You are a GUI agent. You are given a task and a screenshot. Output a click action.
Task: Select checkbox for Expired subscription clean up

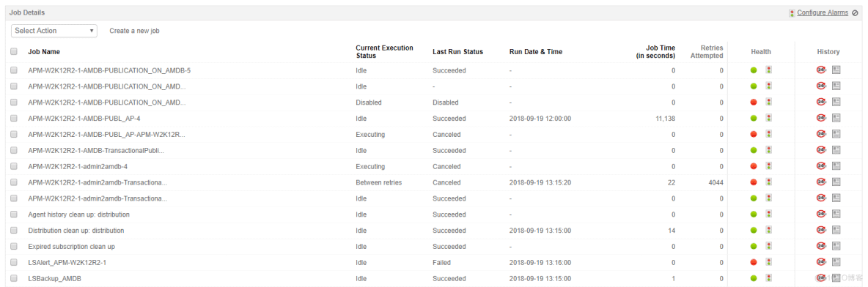point(14,246)
